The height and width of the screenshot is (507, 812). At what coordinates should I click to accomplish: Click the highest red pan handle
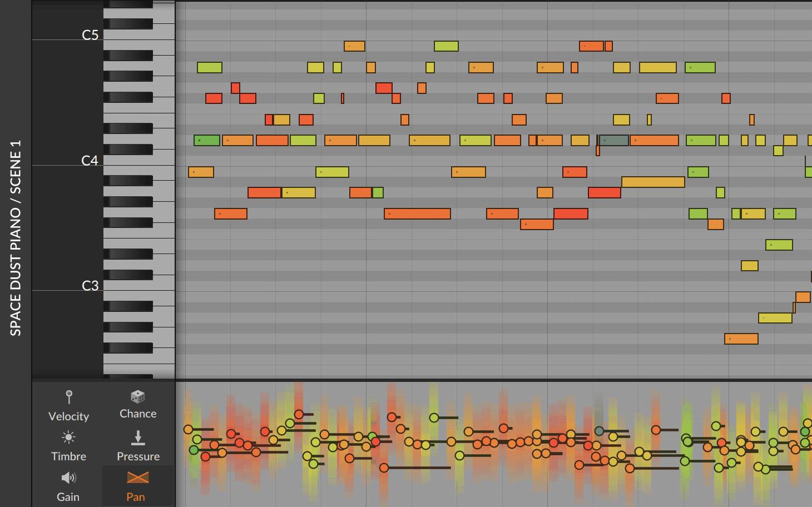point(299,414)
